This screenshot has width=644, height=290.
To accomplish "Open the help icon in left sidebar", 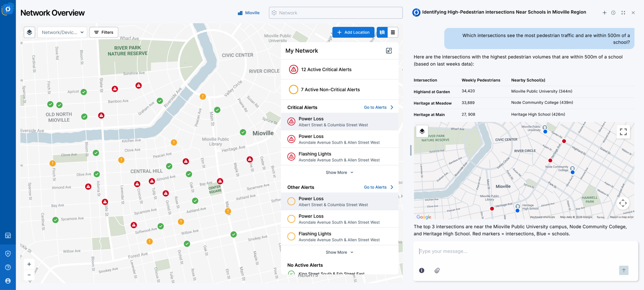I will [x=8, y=267].
